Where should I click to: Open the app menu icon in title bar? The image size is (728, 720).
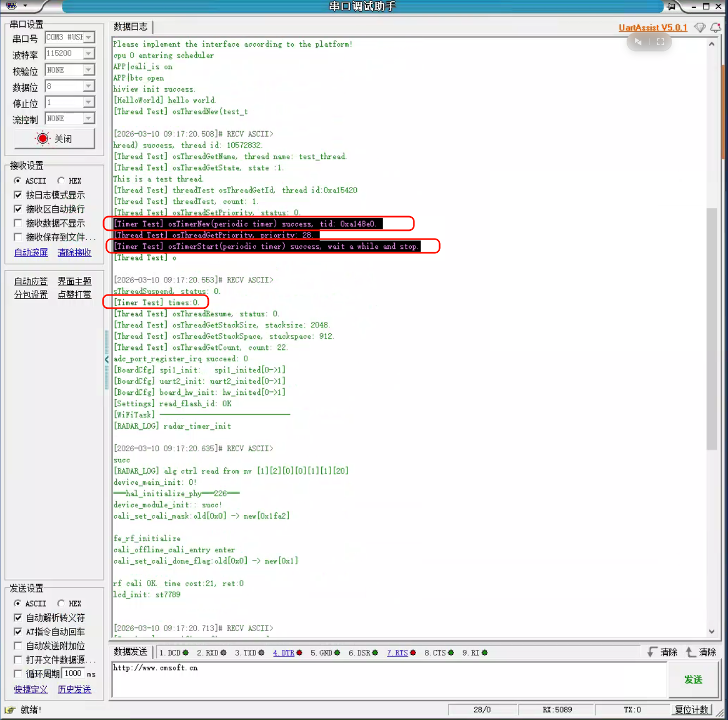pyautogui.click(x=12, y=6)
